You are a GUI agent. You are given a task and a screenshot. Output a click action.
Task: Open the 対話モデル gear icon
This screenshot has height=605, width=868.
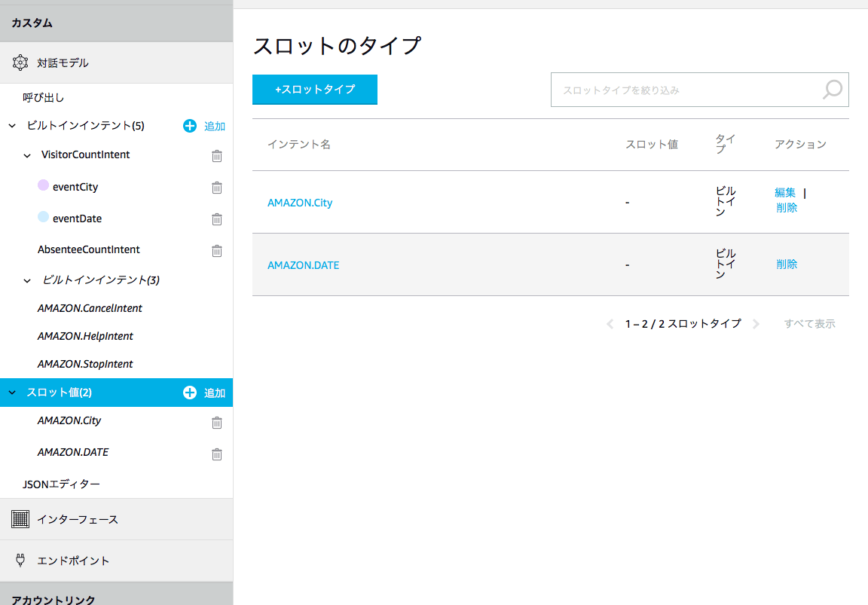[x=20, y=63]
